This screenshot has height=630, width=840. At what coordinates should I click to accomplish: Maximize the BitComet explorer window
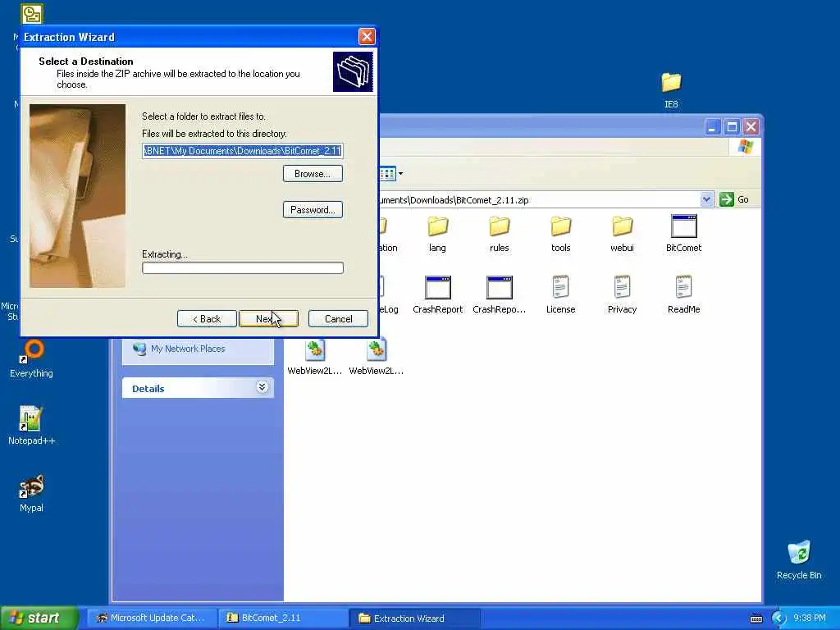732,127
